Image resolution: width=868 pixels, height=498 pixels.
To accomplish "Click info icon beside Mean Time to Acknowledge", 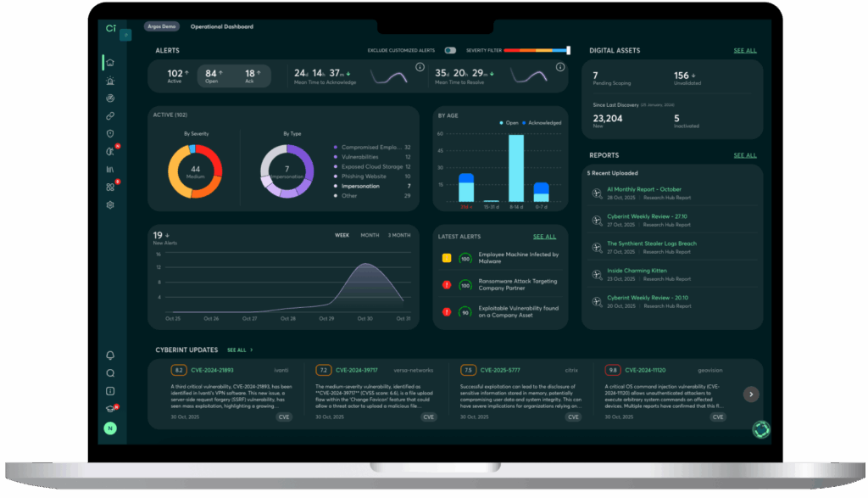I will coord(419,67).
